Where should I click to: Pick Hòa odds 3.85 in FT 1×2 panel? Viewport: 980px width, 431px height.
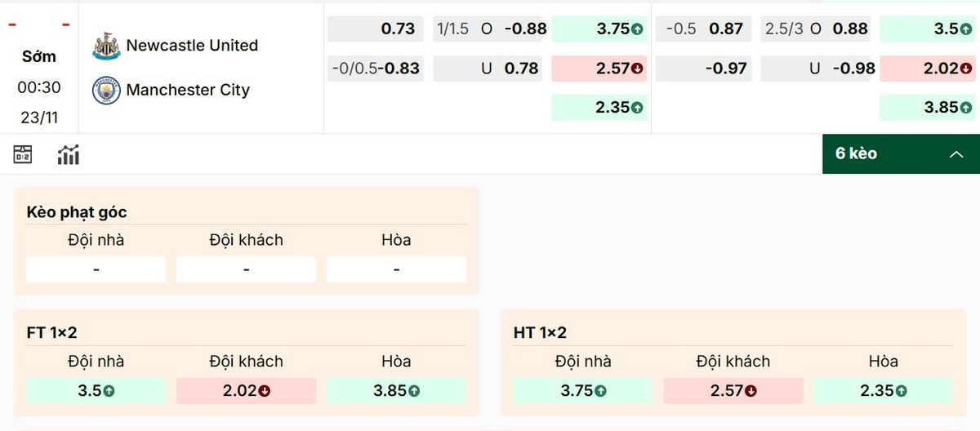(x=396, y=391)
